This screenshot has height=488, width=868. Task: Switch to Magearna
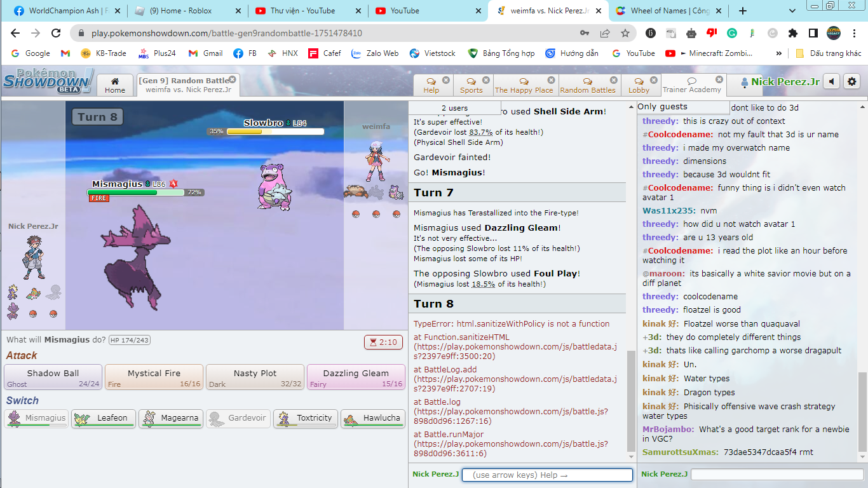[x=171, y=418]
